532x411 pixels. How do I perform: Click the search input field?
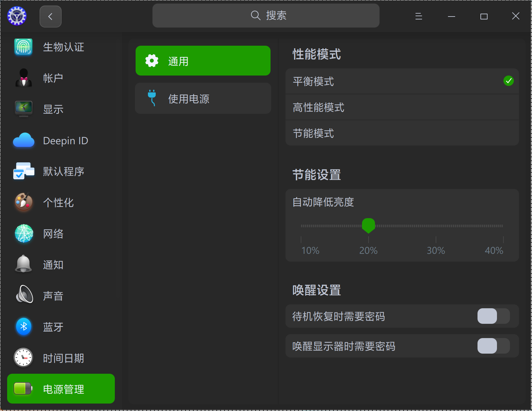(x=266, y=16)
